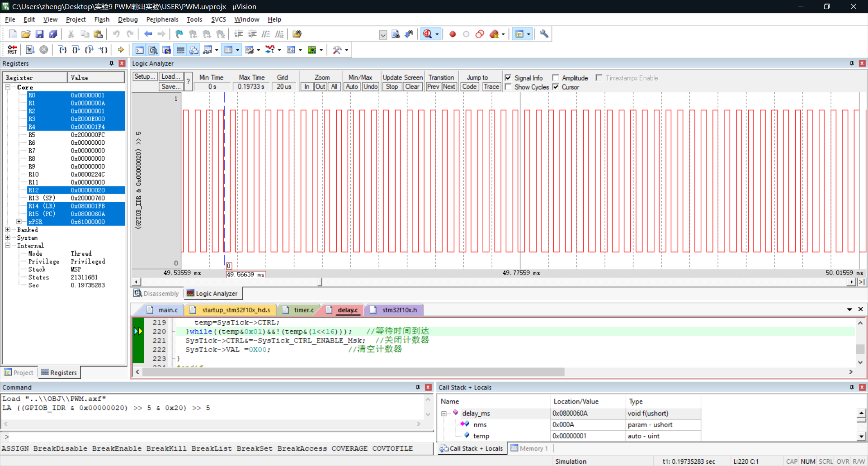Viewport: 868px width, 466px height.
Task: Toggle the Disassembly Window icon
Action: pos(153,50)
